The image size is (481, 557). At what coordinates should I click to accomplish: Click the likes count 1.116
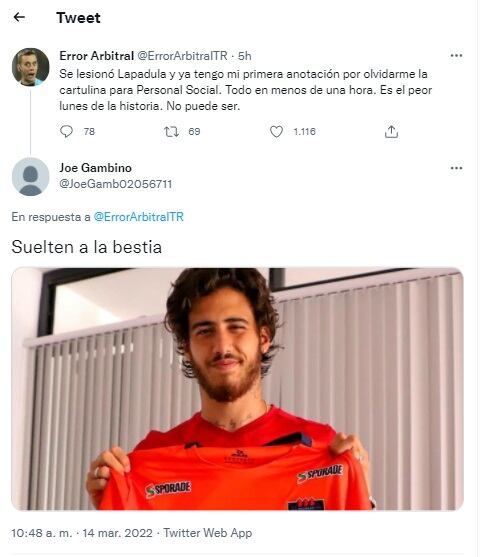(304, 132)
